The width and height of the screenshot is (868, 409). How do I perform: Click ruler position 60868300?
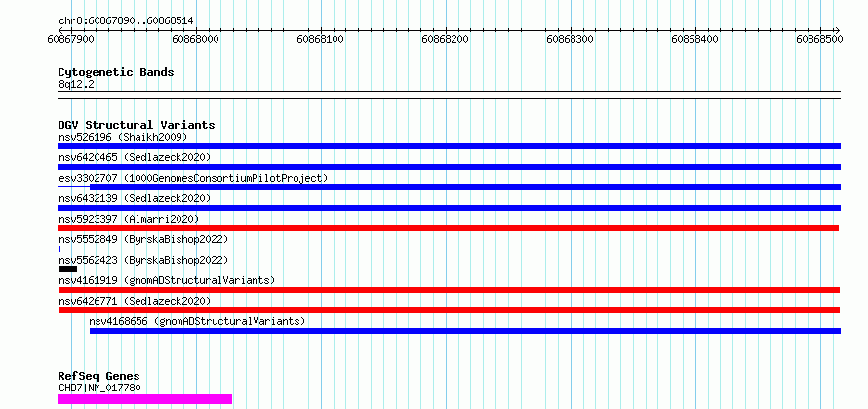(571, 39)
